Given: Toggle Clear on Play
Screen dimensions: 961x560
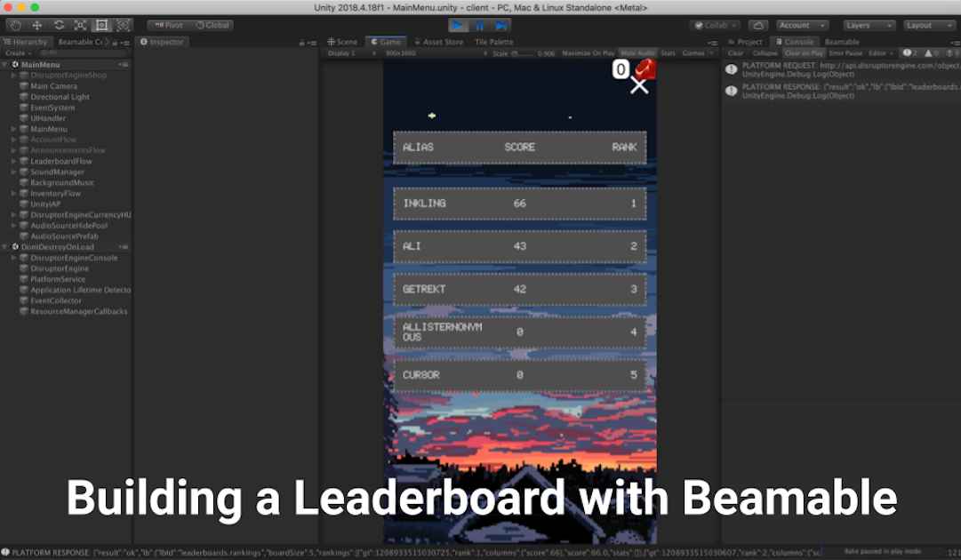Looking at the screenshot, I should (x=804, y=53).
